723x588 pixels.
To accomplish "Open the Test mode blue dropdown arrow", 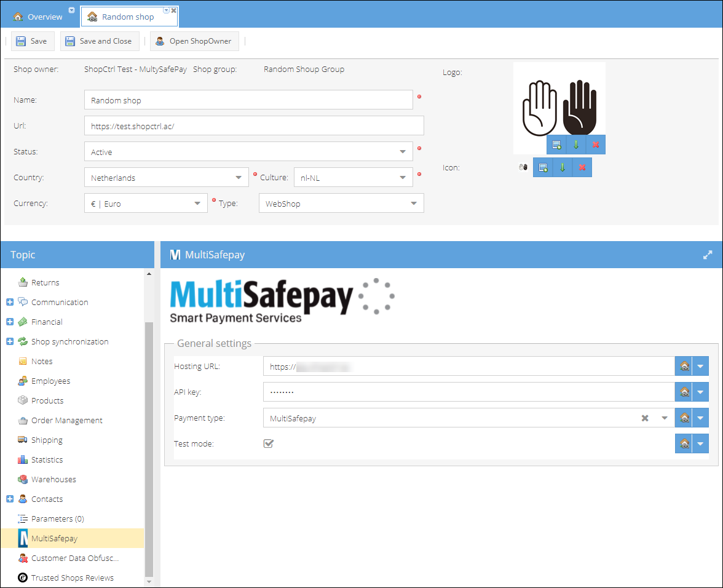I will 700,444.
